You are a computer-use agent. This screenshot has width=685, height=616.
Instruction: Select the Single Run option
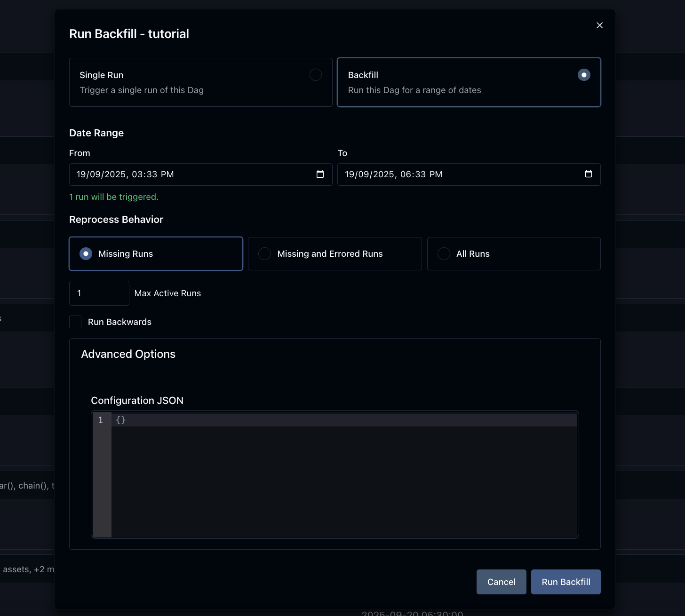pyautogui.click(x=315, y=75)
